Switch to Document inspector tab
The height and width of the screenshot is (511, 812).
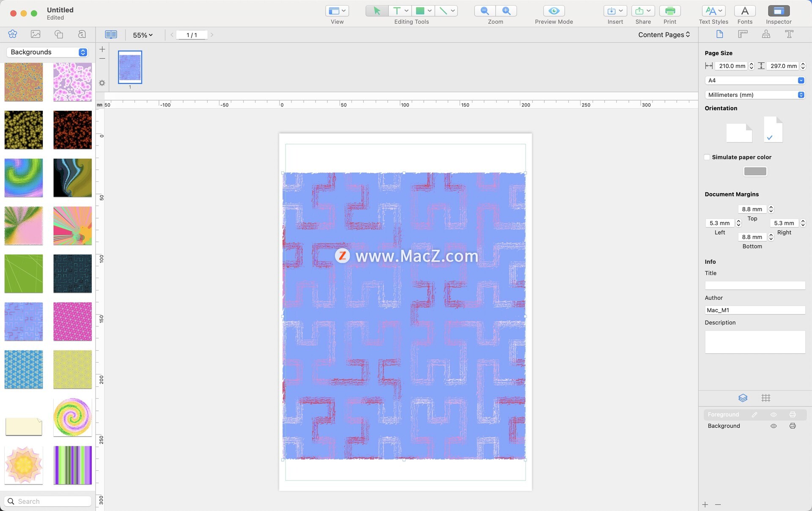[x=719, y=34]
